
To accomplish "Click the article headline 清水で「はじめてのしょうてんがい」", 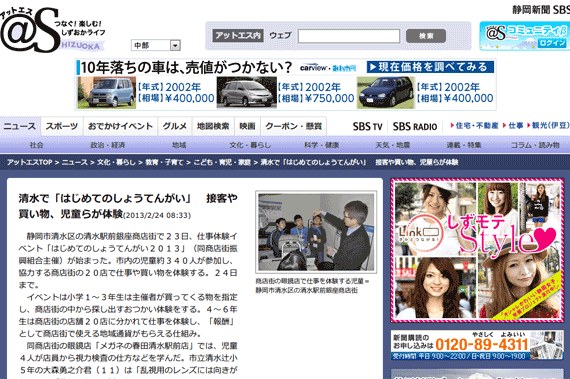I will pos(128,206).
